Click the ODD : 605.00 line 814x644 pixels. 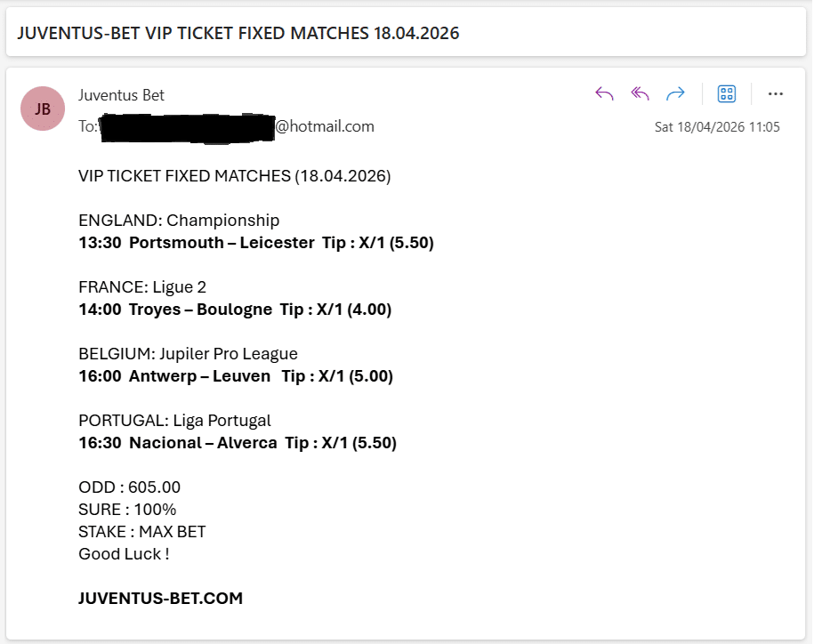(x=130, y=487)
